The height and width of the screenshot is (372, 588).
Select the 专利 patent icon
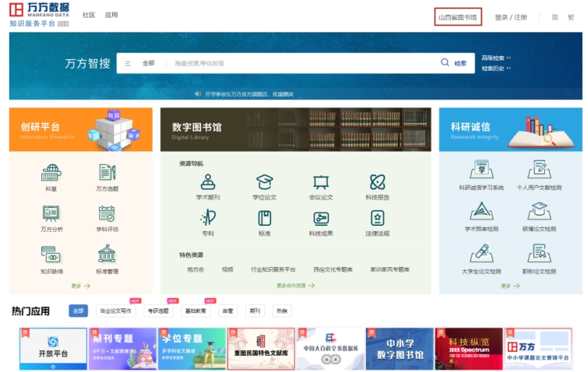click(208, 218)
